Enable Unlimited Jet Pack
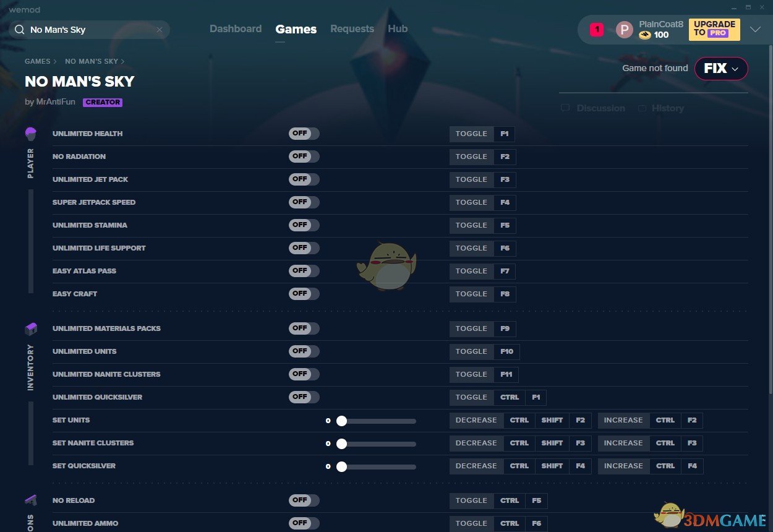 [x=304, y=179]
